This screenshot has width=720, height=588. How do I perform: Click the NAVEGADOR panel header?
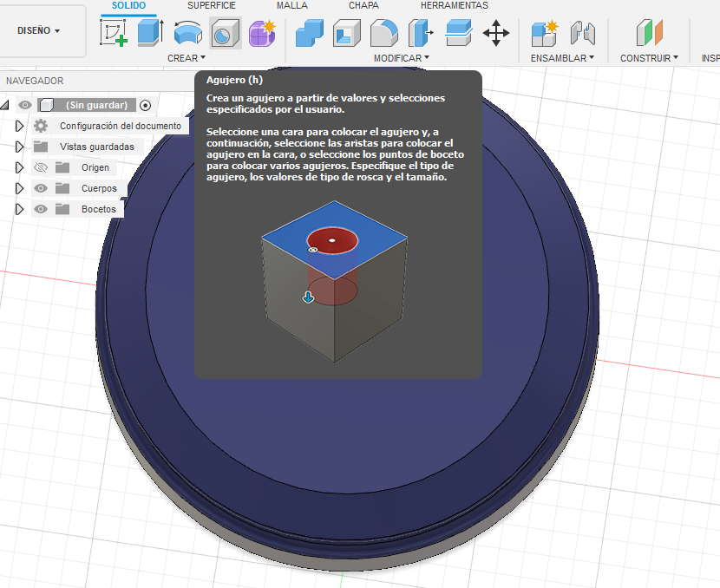tap(35, 81)
